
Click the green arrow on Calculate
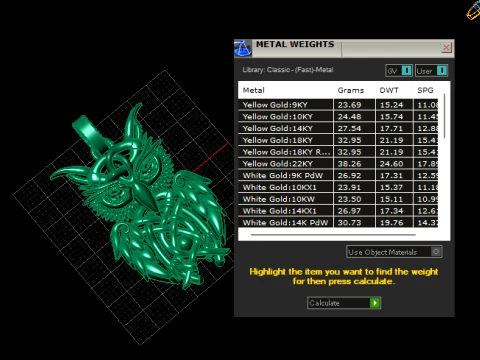tap(375, 303)
